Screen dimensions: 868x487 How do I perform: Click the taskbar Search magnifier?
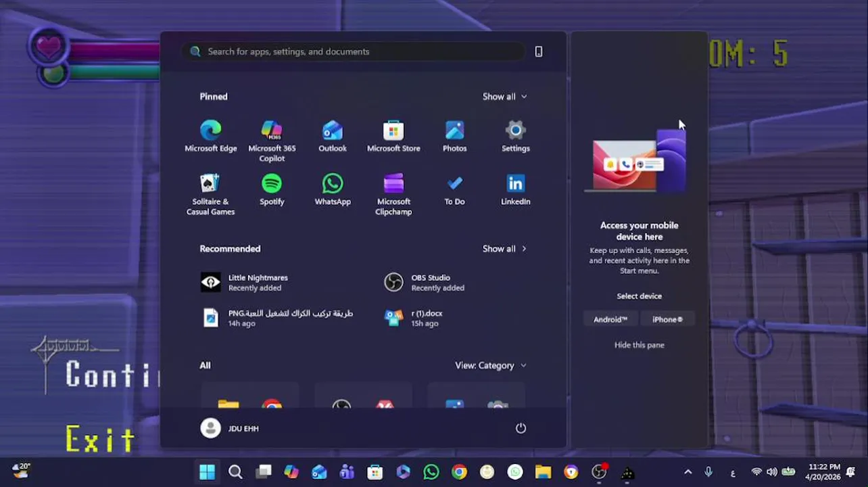(235, 471)
